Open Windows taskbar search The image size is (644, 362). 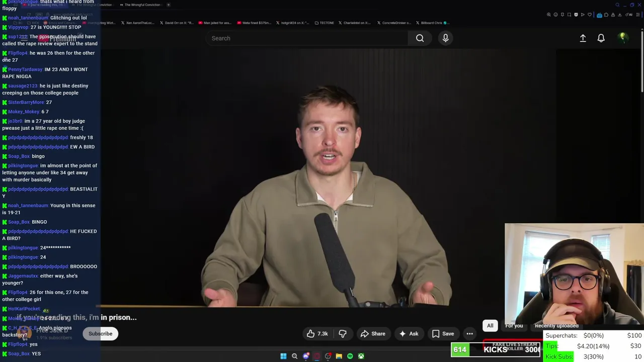[x=295, y=356]
